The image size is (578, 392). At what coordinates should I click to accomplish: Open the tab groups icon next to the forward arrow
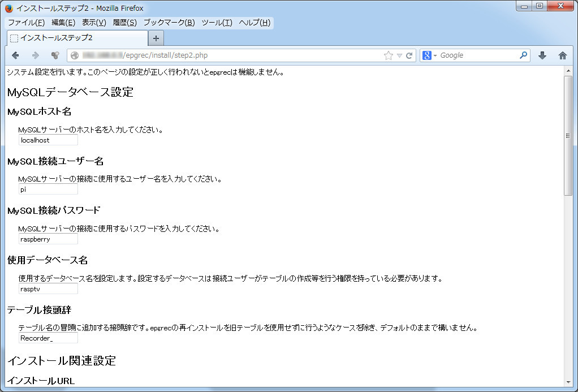(55, 55)
